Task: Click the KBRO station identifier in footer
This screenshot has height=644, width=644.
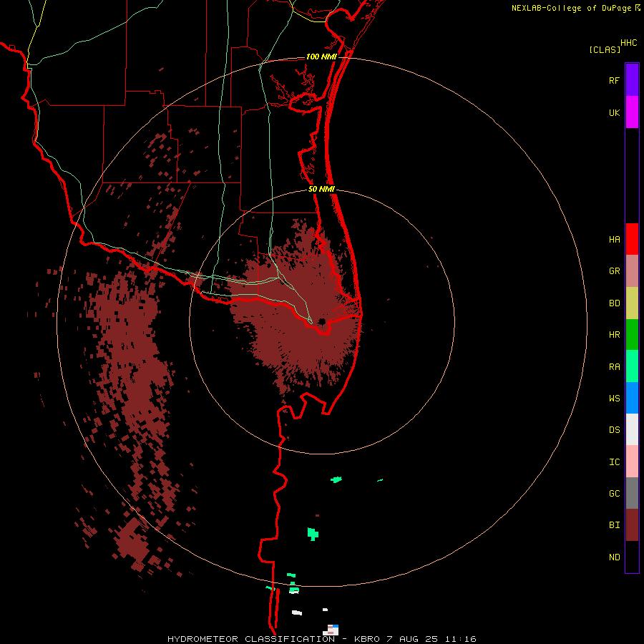Action: (367, 639)
